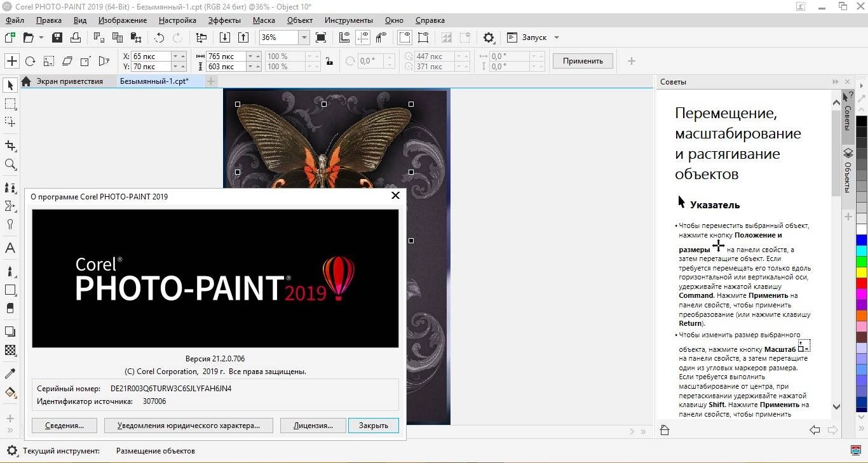Select the Eraser tool in toolbox
This screenshot has height=463, width=868.
coord(10,308)
